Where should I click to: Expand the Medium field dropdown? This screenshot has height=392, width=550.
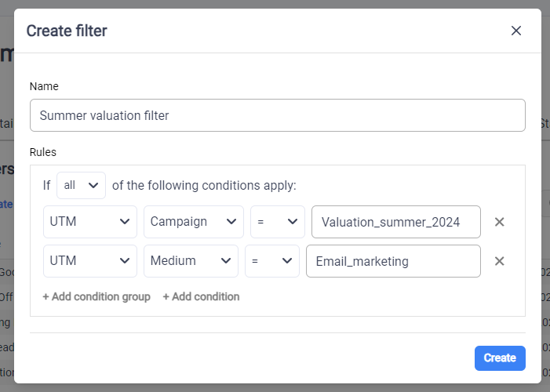tap(191, 261)
